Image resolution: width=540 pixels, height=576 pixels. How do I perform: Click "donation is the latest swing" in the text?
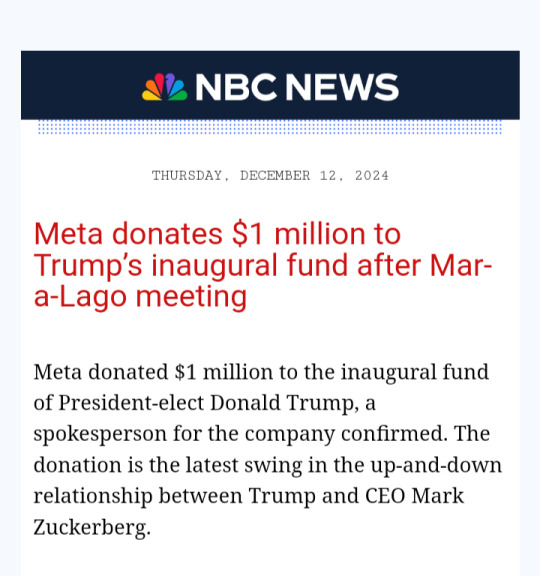pos(168,465)
